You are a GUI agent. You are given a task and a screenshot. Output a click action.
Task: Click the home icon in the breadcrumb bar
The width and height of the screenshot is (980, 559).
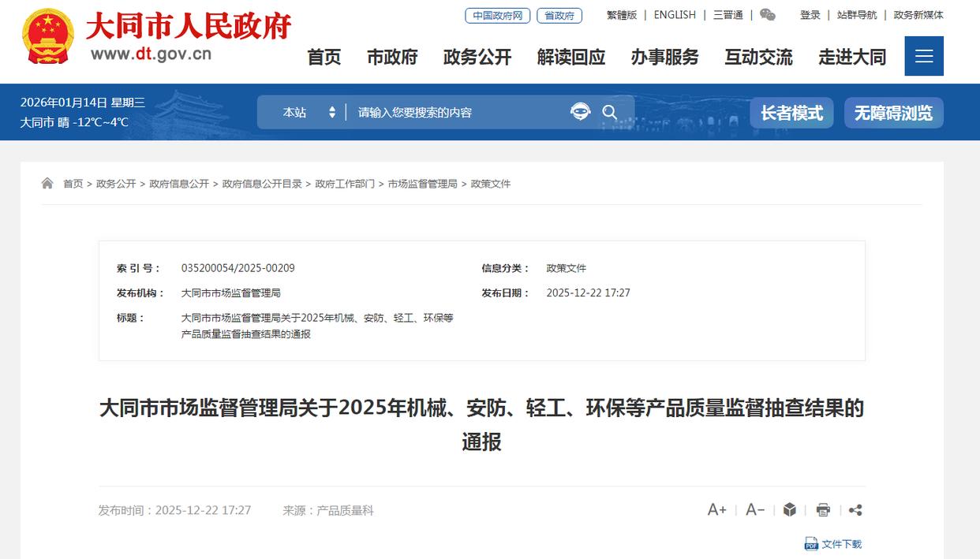[46, 182]
